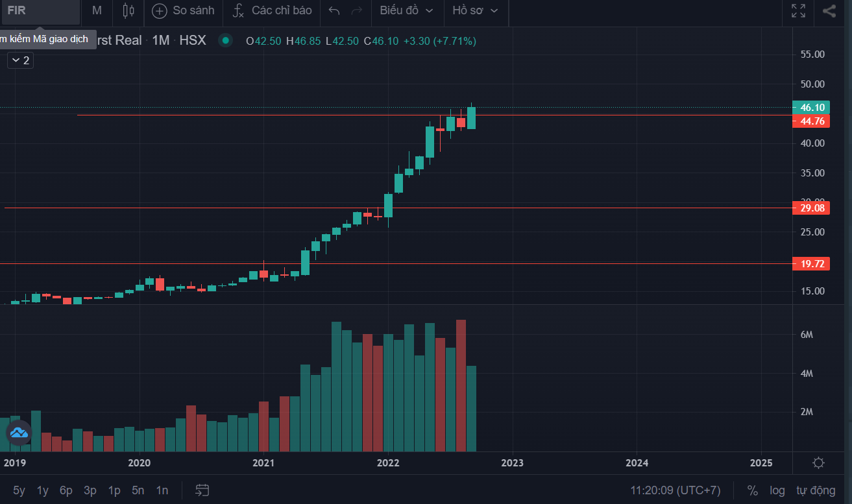Click the 55.00 price axis label
This screenshot has height=504, width=852.
click(x=812, y=54)
